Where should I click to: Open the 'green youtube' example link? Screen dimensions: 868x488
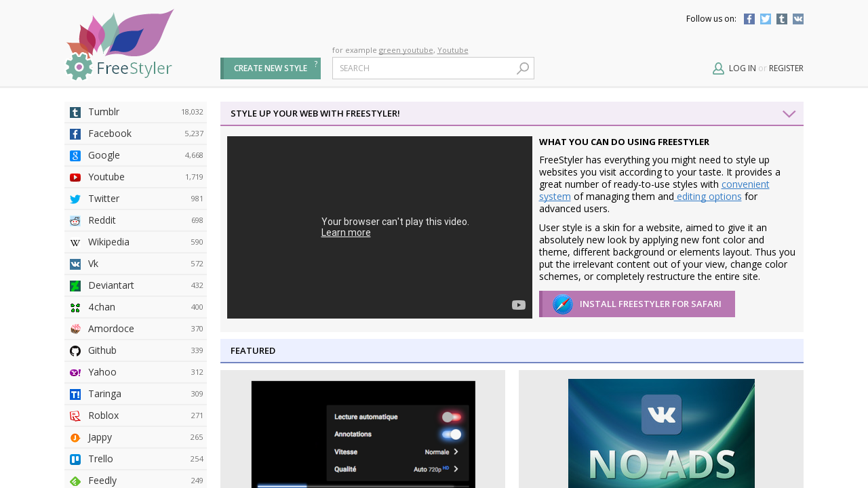tap(406, 50)
